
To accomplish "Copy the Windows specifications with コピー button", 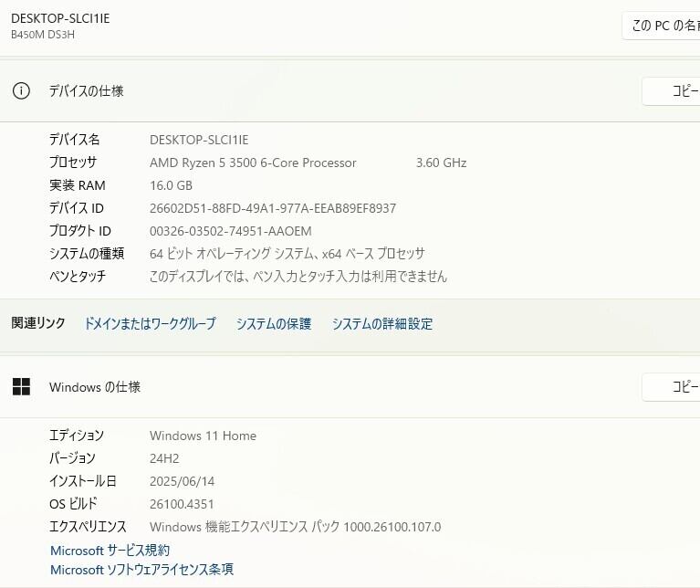I will 672,386.
